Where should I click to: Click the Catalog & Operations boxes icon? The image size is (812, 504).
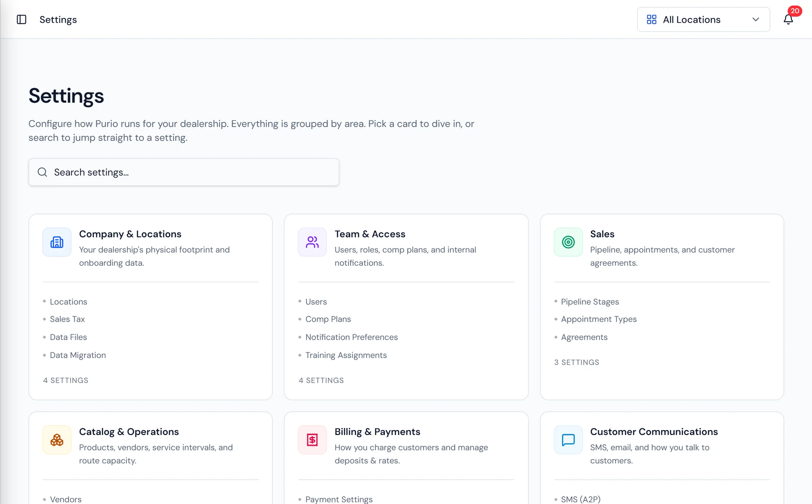click(x=57, y=440)
